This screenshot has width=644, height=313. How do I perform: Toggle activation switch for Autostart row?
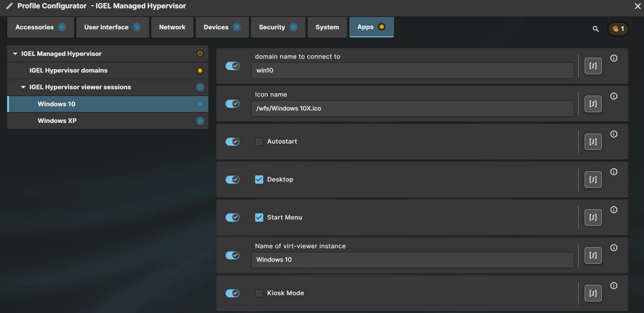pos(233,142)
